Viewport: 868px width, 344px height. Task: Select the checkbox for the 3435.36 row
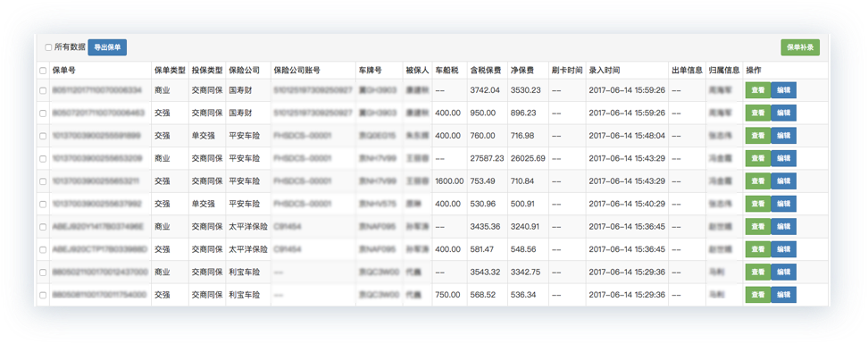tap(43, 227)
